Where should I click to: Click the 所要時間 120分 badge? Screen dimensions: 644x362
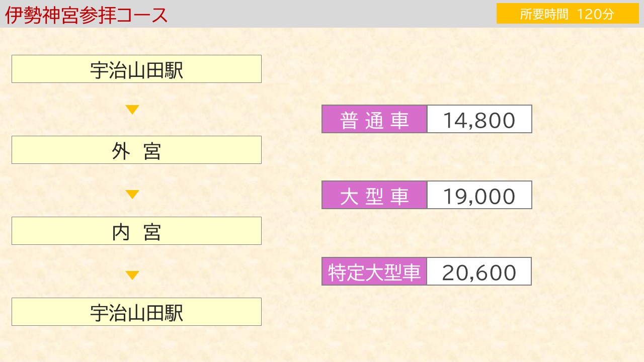click(568, 14)
